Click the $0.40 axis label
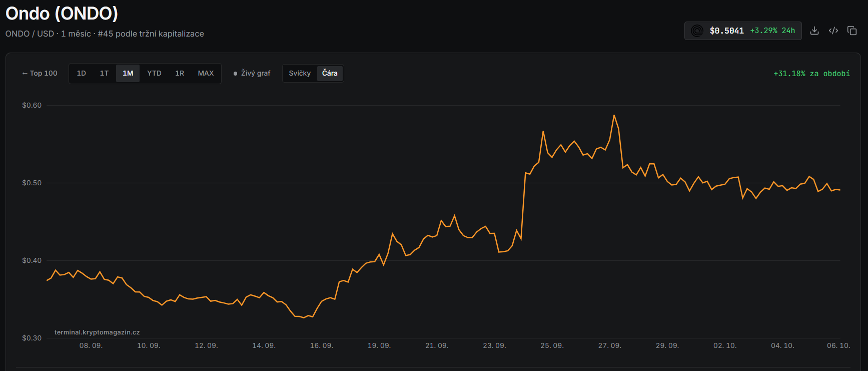 tap(32, 260)
